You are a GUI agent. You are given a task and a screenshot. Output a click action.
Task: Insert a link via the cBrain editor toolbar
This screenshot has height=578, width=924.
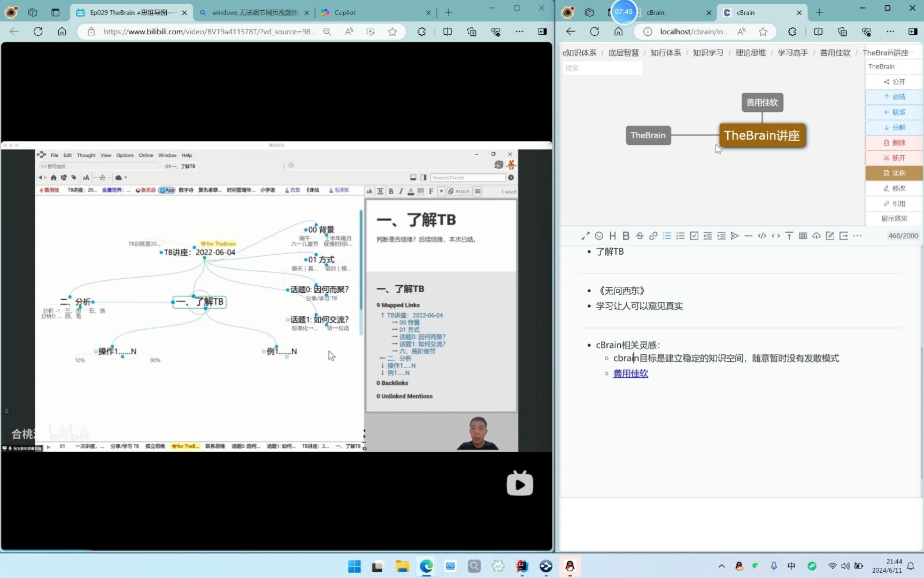(653, 235)
